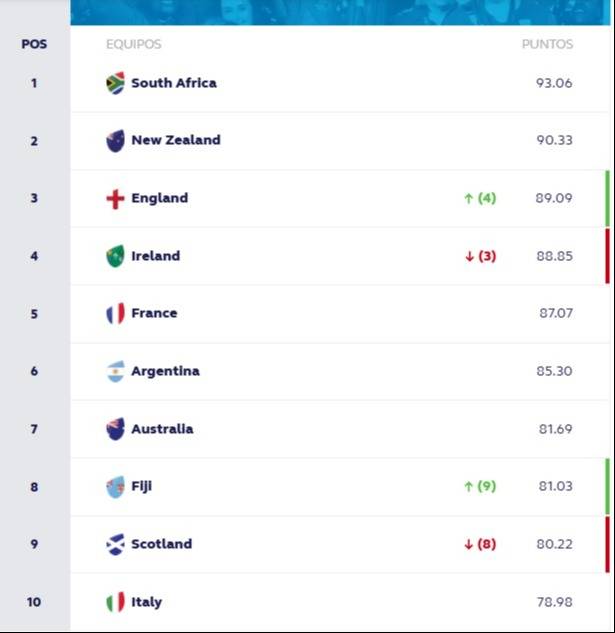Click the Fiji flag icon
Screen dimensions: 615x633
tap(115, 487)
